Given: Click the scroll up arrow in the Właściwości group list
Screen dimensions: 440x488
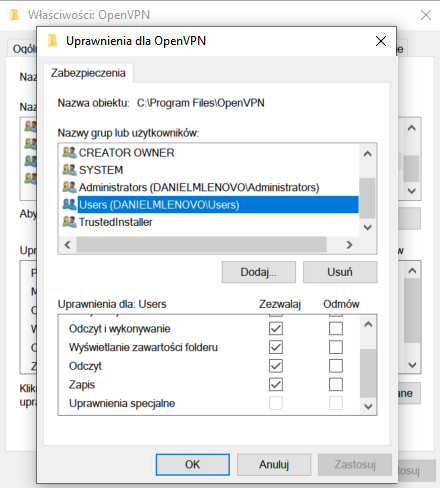Looking at the screenshot, I should 412,128.
